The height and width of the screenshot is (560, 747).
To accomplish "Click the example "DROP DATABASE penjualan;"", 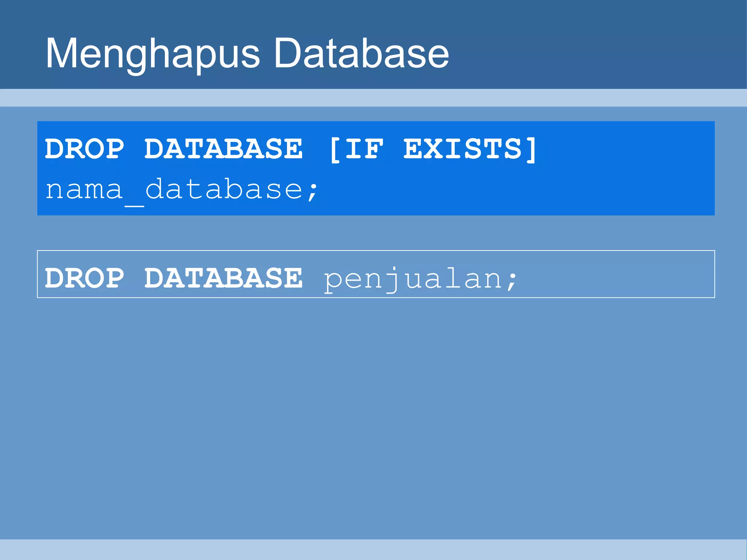I will (281, 279).
